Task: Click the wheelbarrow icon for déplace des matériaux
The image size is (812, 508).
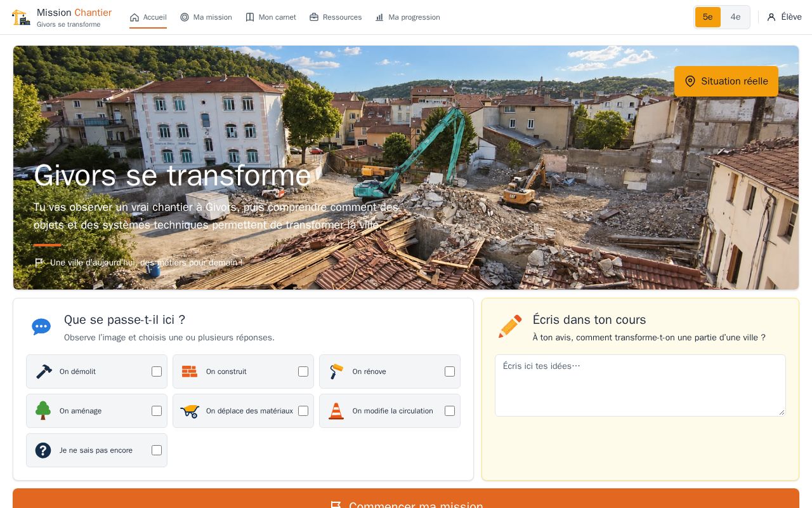Action: coord(190,411)
